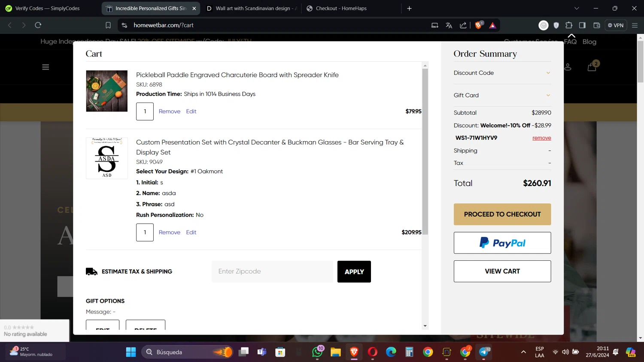Open the Pickleball Paddle board thumbnail
This screenshot has width=644, height=362.
point(107,91)
